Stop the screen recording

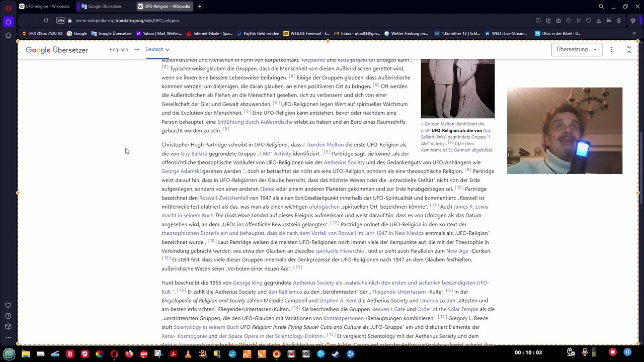point(613,352)
